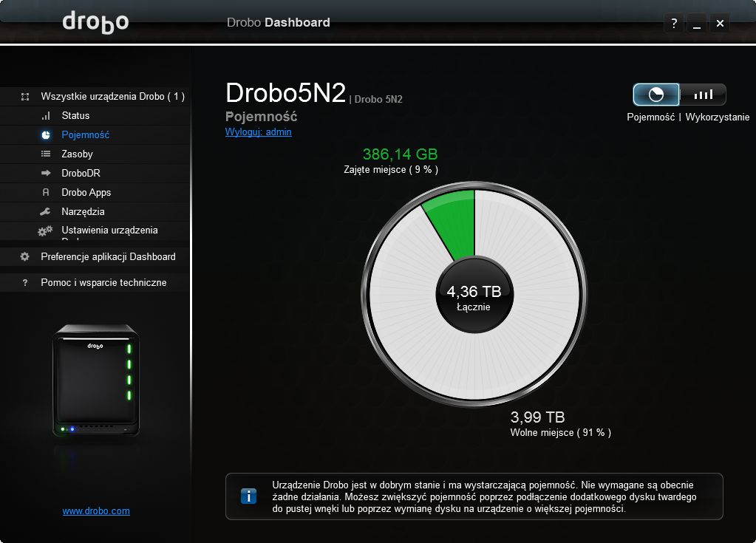Click the Ustawienia urządzenia gears icon
756x543 pixels.
[x=45, y=230]
